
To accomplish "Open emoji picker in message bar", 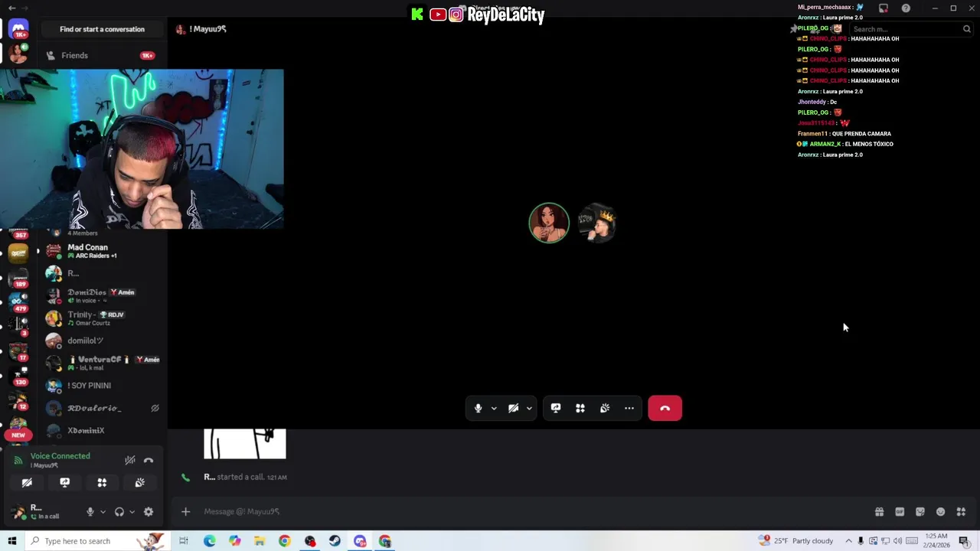I will pyautogui.click(x=940, y=512).
